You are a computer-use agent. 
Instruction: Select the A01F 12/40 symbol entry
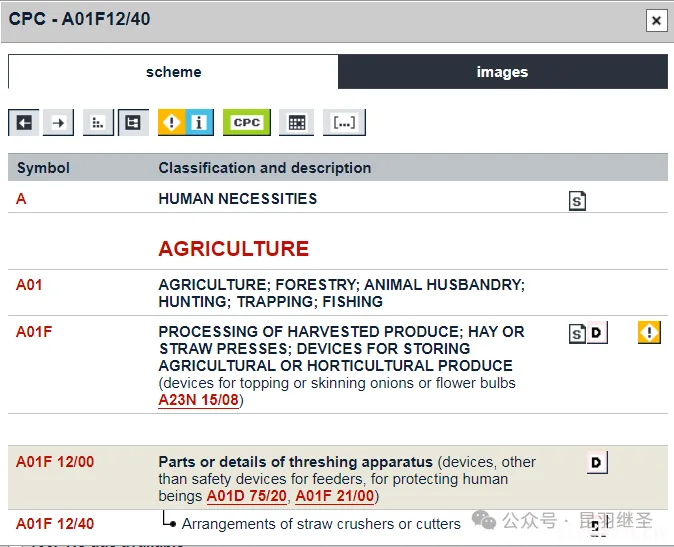coord(55,524)
